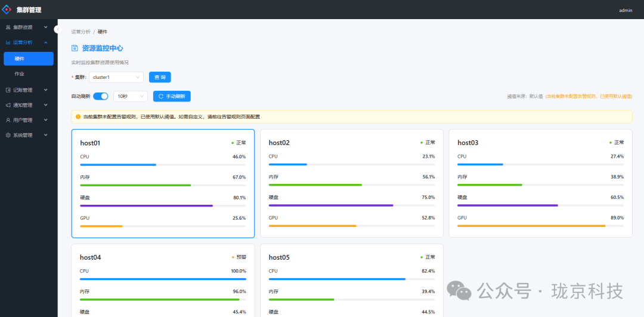Click the 系统管理 gear icon
Image resolution: width=644 pixels, height=317 pixels.
pos(8,135)
